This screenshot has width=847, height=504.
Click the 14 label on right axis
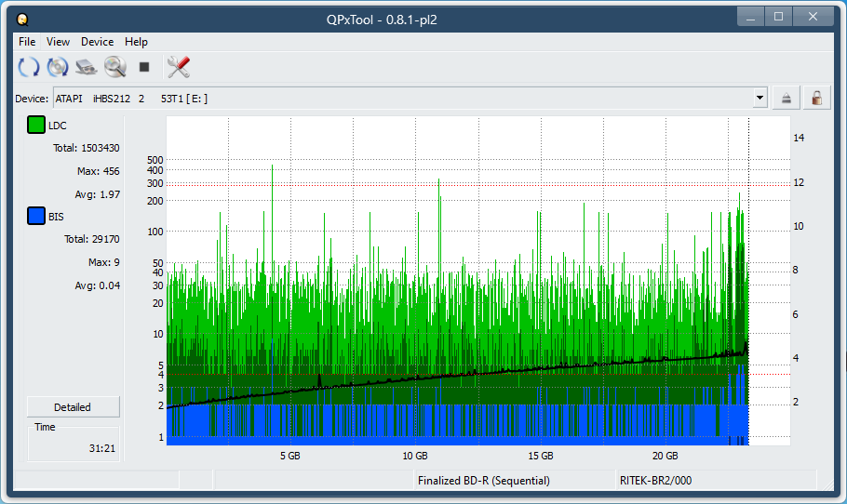click(799, 138)
